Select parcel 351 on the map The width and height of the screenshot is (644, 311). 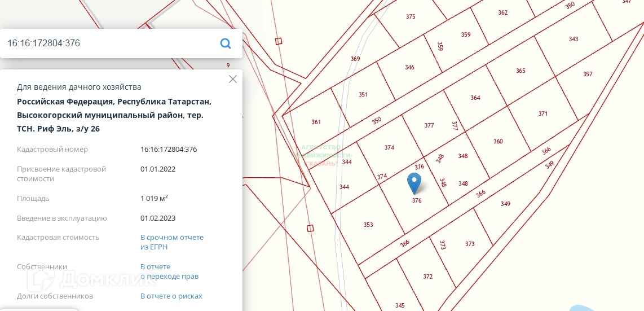click(x=363, y=94)
